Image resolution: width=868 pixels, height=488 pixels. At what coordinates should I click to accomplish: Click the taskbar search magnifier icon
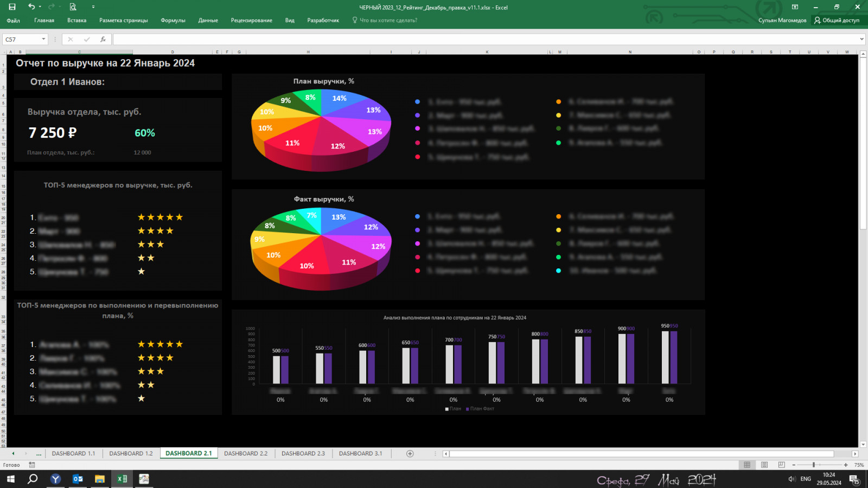click(x=33, y=479)
